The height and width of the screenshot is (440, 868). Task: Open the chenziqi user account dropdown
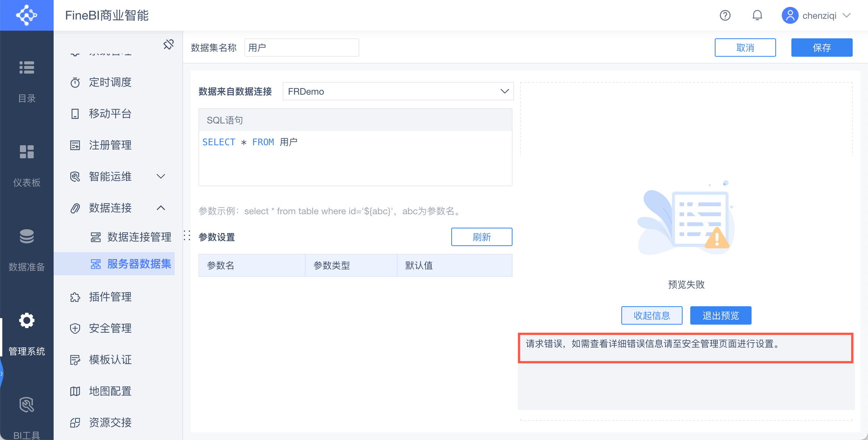tap(816, 15)
